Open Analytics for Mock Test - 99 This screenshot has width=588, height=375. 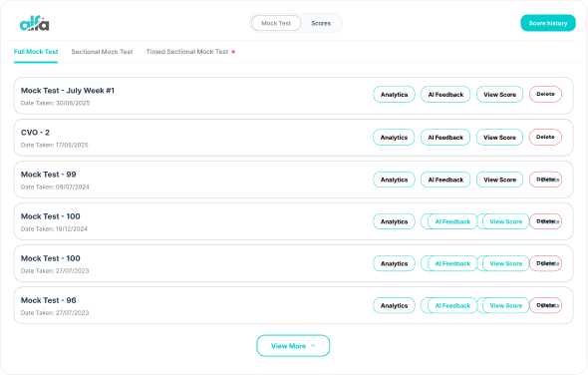(x=394, y=180)
